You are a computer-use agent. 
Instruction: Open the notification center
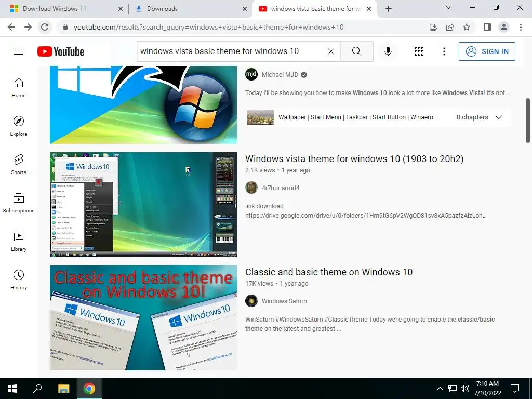515,389
